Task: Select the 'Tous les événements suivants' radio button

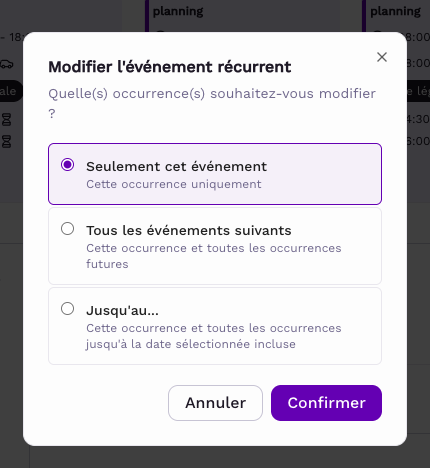Action: 68,229
